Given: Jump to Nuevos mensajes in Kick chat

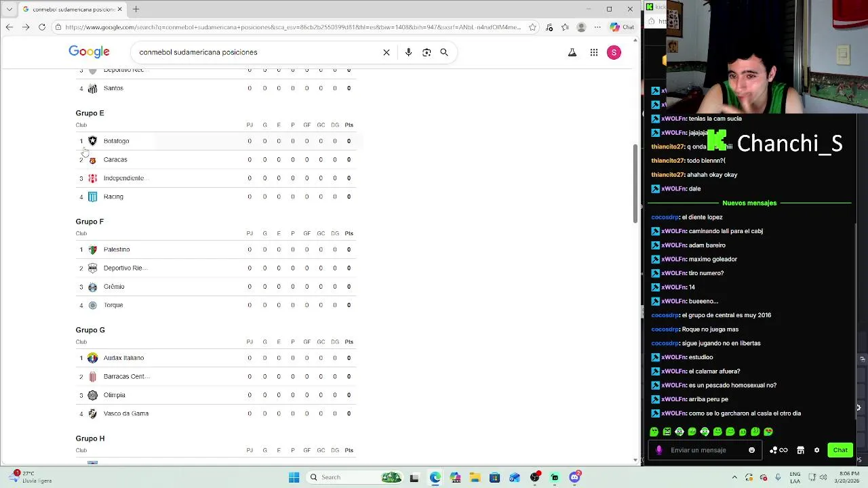Looking at the screenshot, I should click(749, 203).
